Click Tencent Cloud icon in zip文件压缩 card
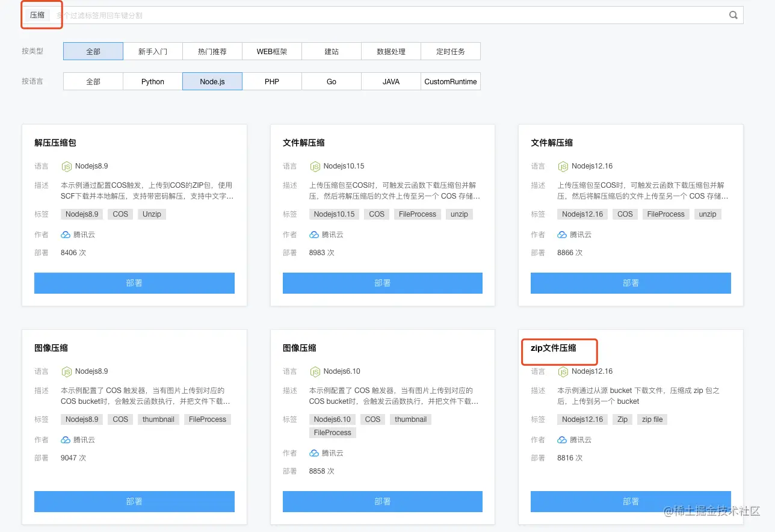The width and height of the screenshot is (775, 532). point(562,440)
